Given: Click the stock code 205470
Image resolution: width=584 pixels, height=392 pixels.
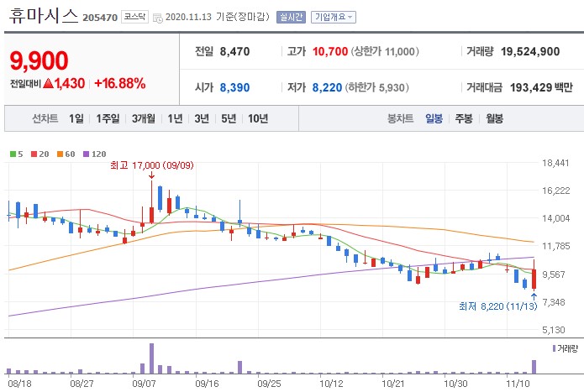Looking at the screenshot, I should tap(100, 18).
